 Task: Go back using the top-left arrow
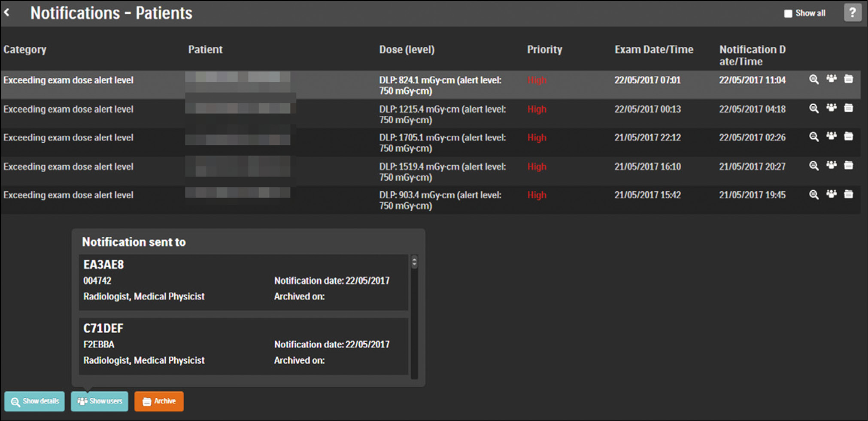pos(7,13)
